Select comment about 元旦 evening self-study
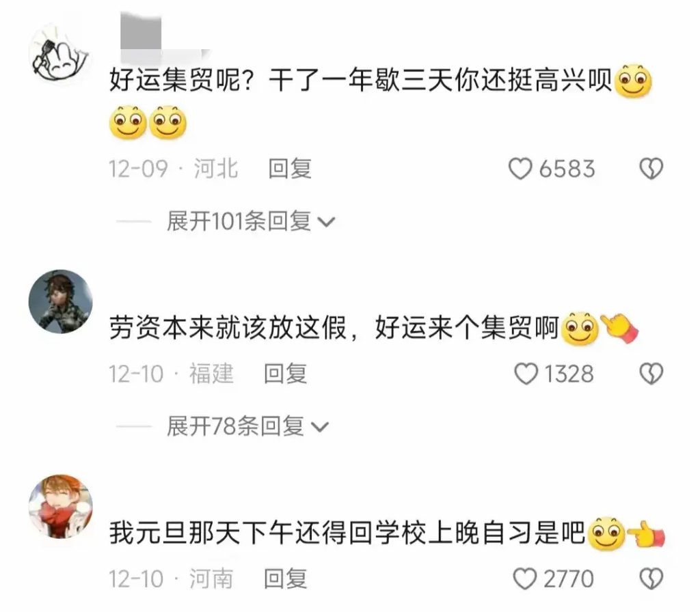Image resolution: width=700 pixels, height=612 pixels. click(x=347, y=533)
